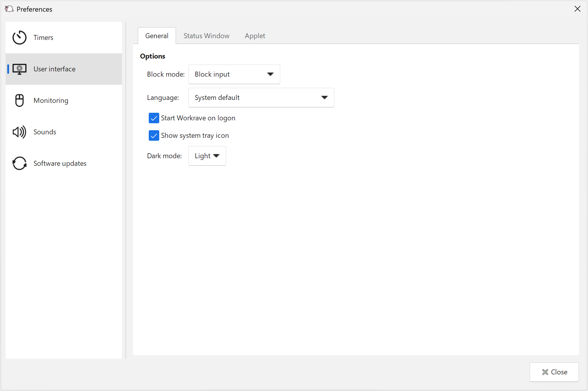
Task: Select the User interface monitor icon
Action: click(20, 69)
